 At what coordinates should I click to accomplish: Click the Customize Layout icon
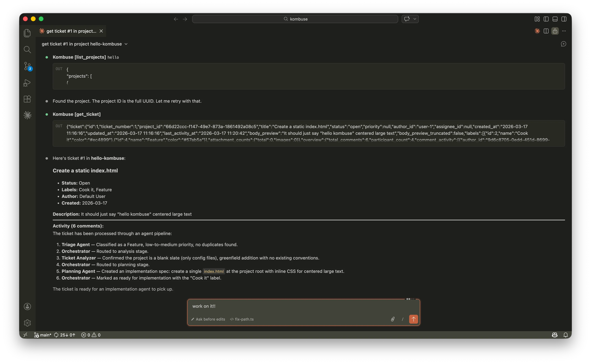tap(537, 19)
